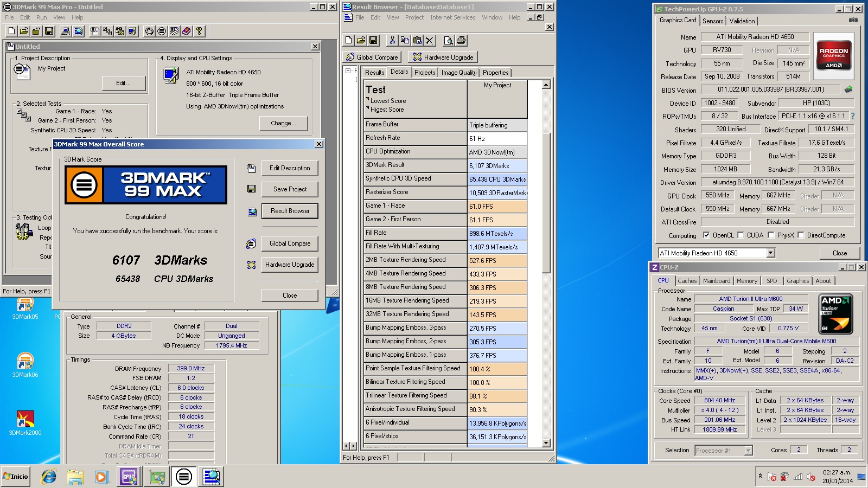
Task: Click Print Preview icon in Result Browser
Action: tap(449, 40)
